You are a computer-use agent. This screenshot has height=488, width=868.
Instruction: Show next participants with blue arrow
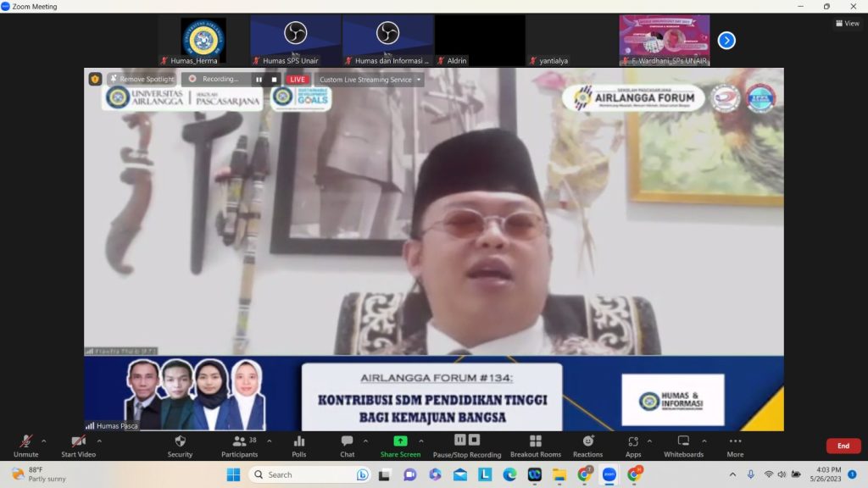pyautogui.click(x=726, y=41)
